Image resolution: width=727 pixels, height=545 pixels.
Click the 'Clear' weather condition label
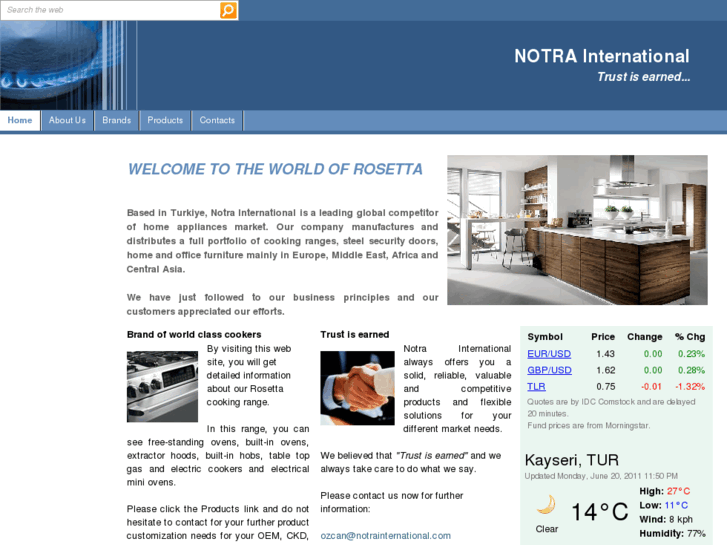coord(547,529)
